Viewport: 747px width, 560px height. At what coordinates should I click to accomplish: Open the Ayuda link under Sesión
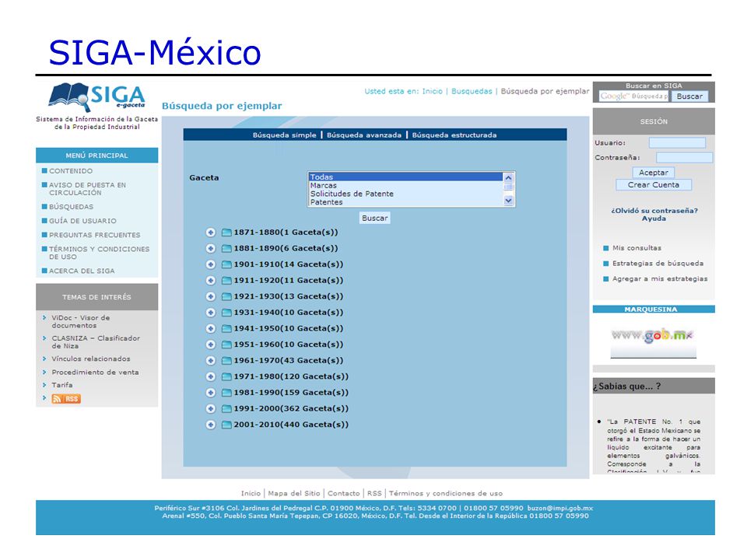pyautogui.click(x=654, y=219)
